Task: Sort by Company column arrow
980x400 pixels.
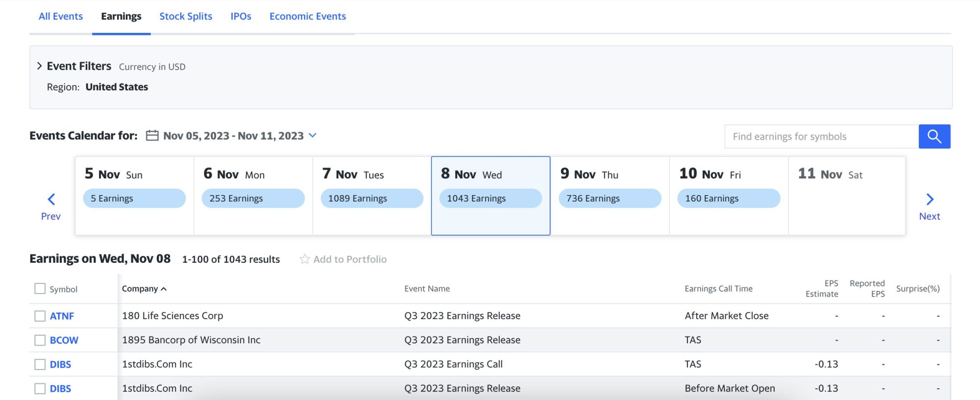Action: point(164,289)
